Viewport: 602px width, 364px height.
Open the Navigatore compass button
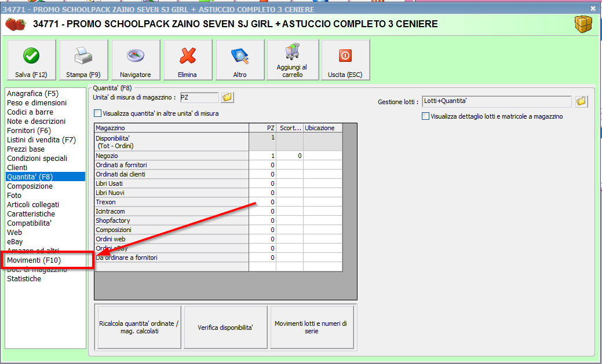pyautogui.click(x=136, y=60)
